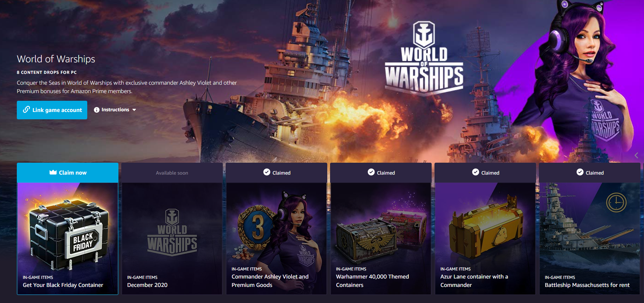Click the dropdown arrow next to Instructions
This screenshot has height=303, width=644.
[134, 110]
